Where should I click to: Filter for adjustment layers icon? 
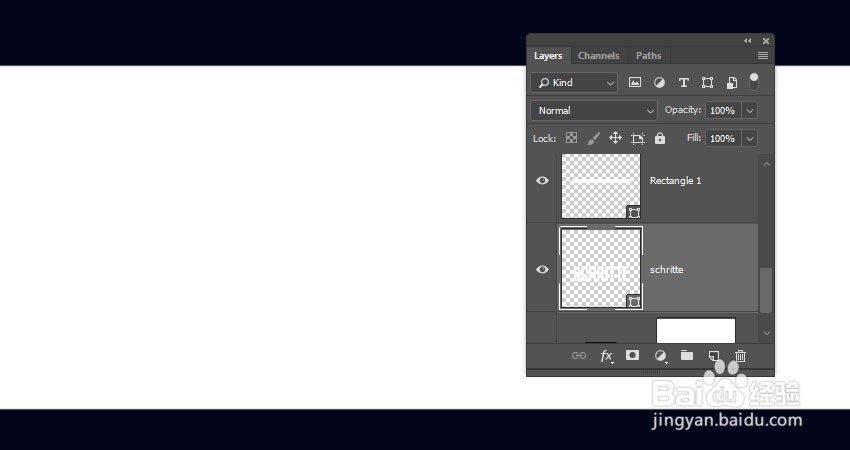coord(659,82)
